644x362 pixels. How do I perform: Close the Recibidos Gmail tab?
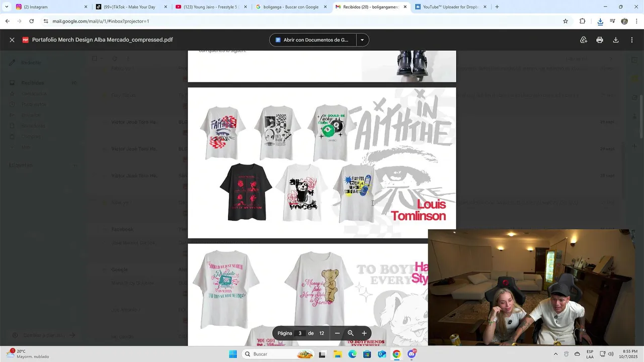coord(405,7)
